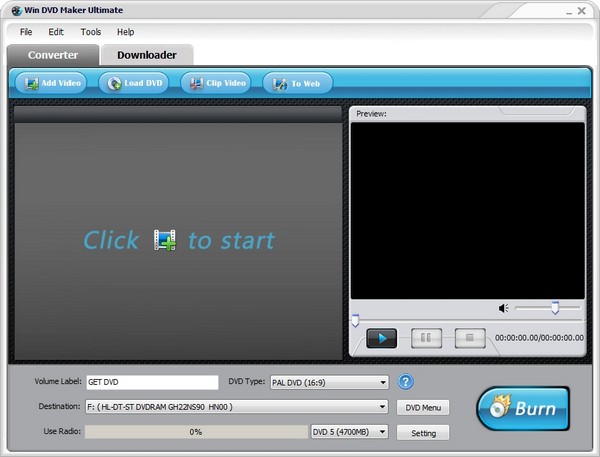Open the Help menu

point(126,32)
